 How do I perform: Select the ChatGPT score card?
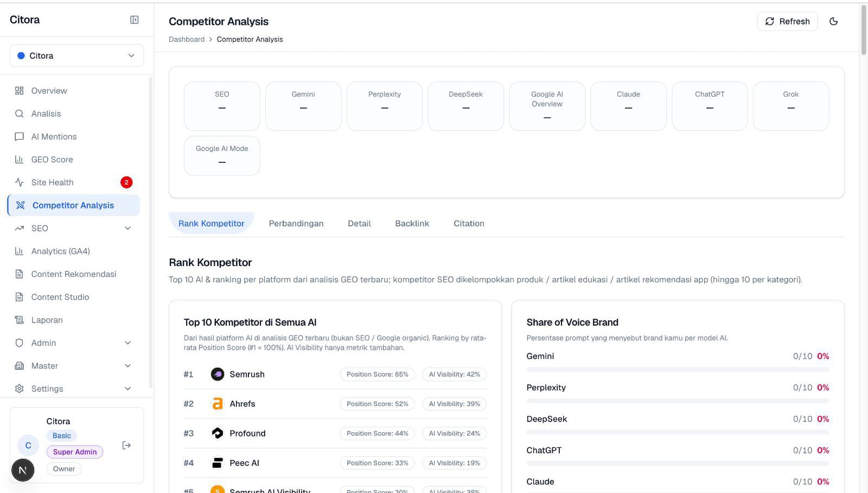tap(710, 106)
